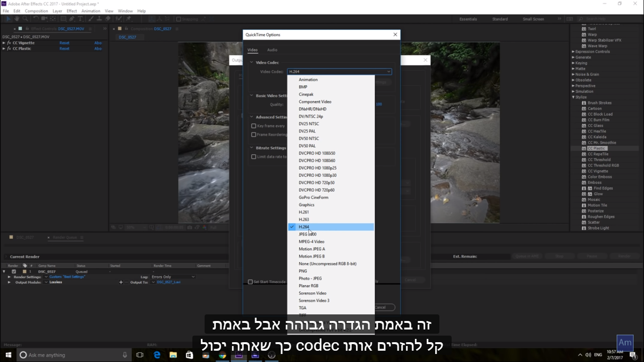Select the Hand tool in toolbar
Screen dimensions: 644x362
pos(17,19)
